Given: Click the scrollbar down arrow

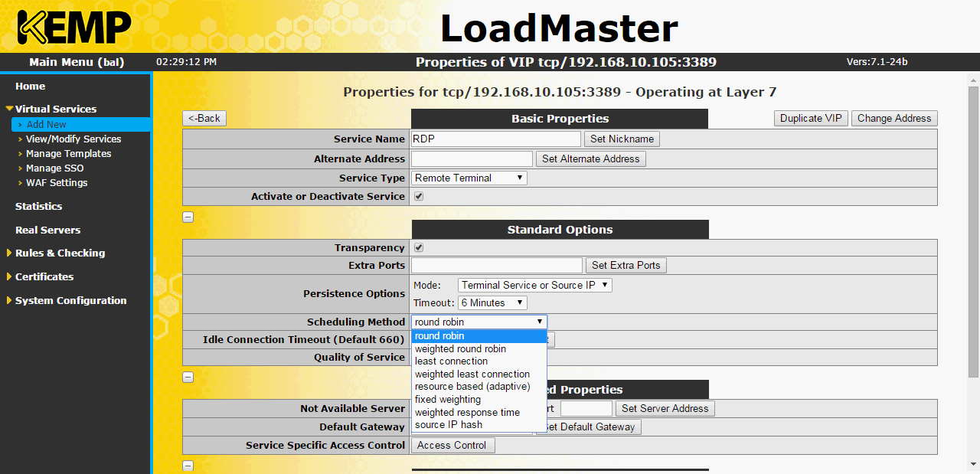Looking at the screenshot, I should [x=973, y=465].
